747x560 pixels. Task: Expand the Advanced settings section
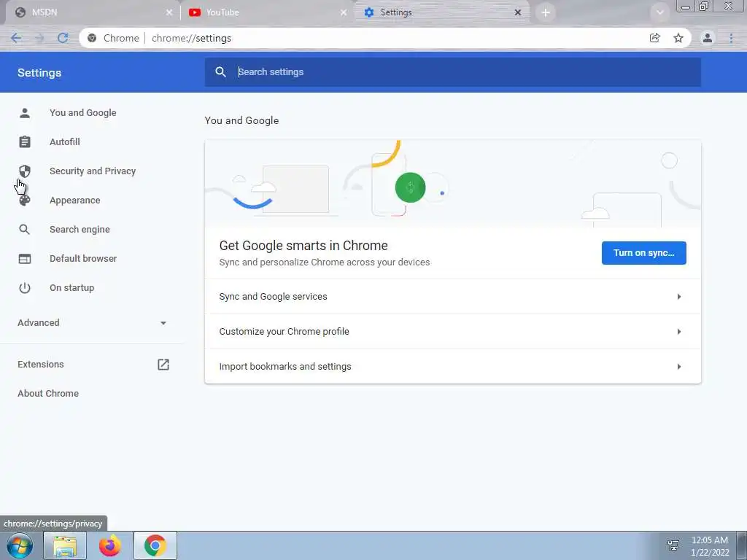tap(92, 323)
